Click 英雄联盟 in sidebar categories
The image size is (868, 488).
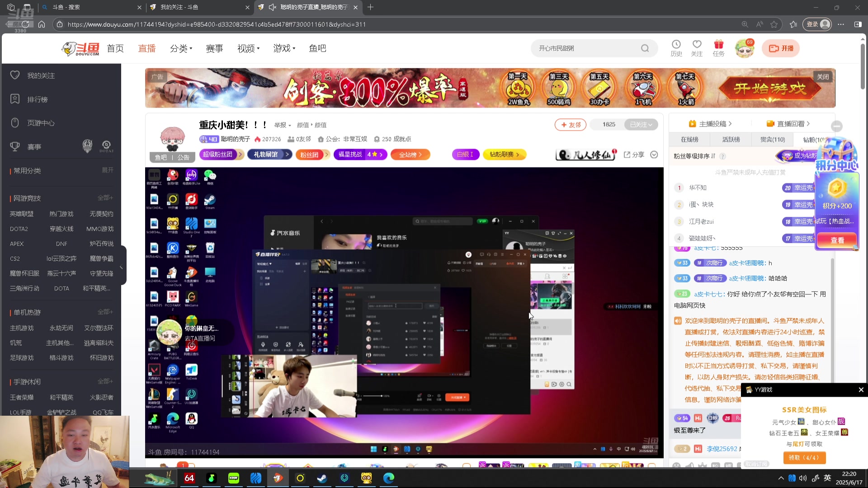click(x=22, y=214)
